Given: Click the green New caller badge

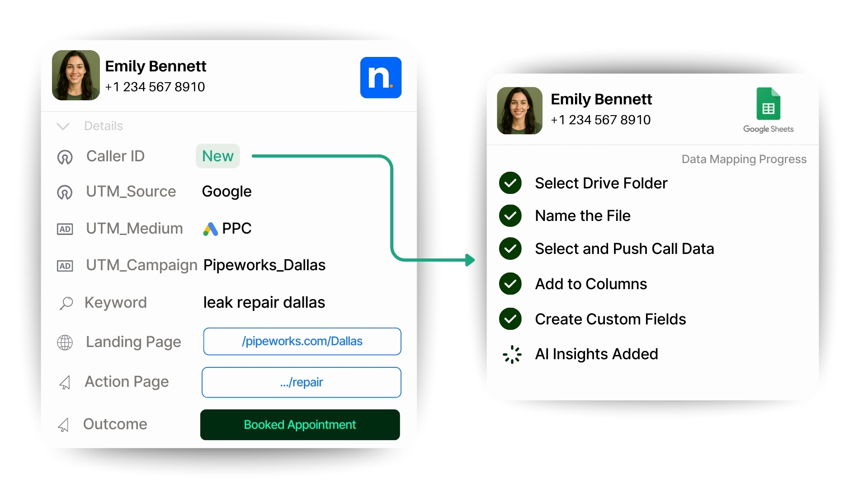Looking at the screenshot, I should 217,156.
